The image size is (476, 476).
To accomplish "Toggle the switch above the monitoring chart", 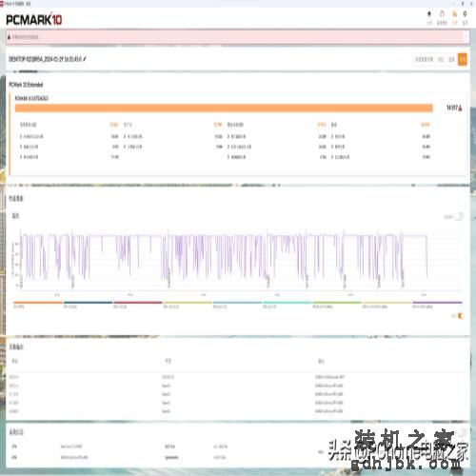I will pos(460,217).
